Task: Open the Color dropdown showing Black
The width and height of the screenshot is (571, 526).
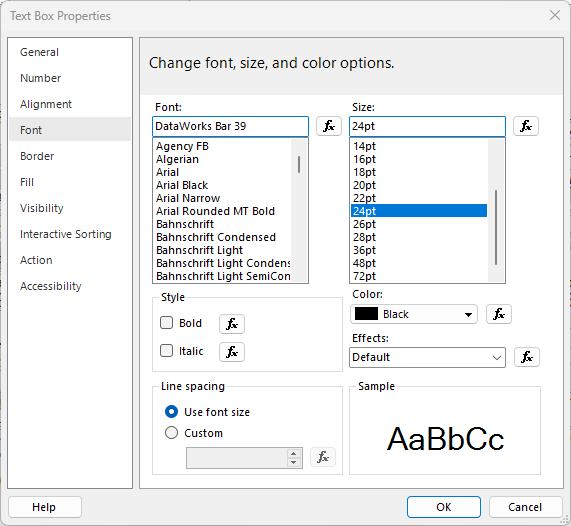Action: (414, 314)
